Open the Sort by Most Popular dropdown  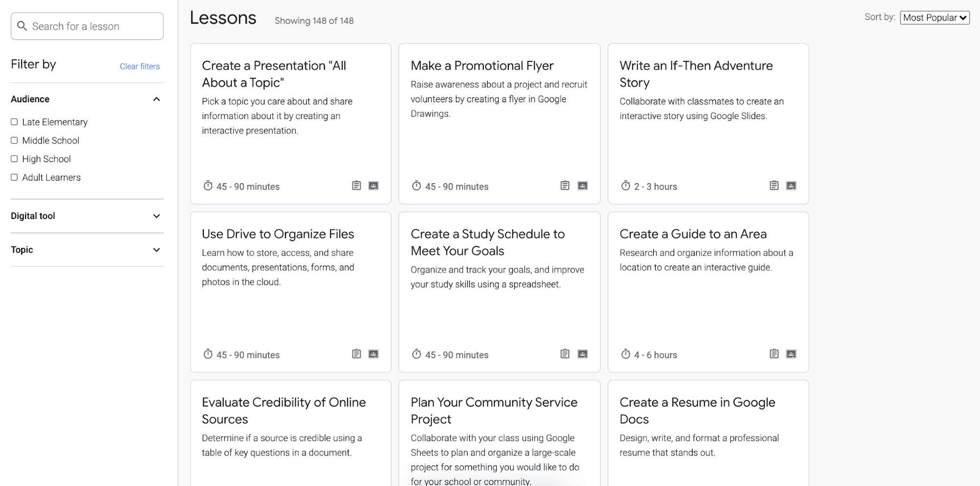pos(934,18)
